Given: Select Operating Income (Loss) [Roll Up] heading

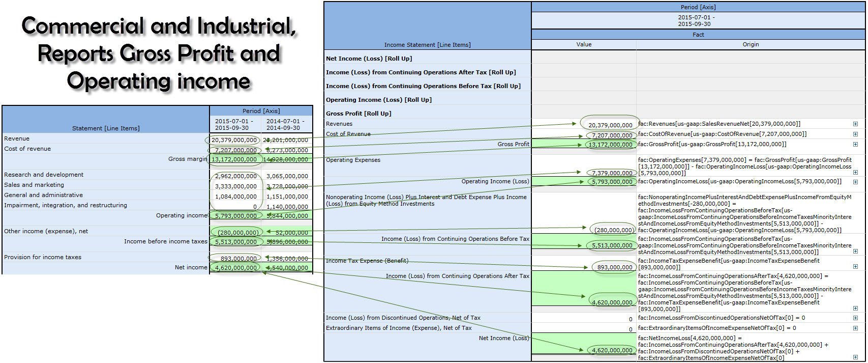Looking at the screenshot, I should coord(378,100).
